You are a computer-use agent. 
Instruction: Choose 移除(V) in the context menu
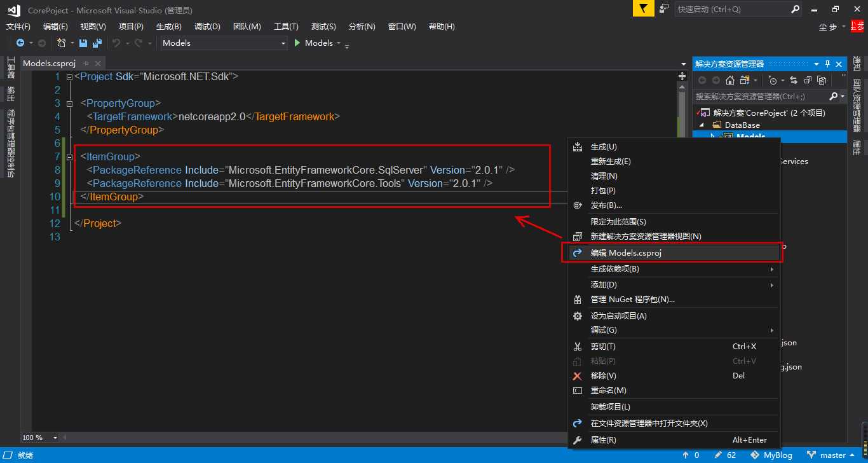(674, 376)
